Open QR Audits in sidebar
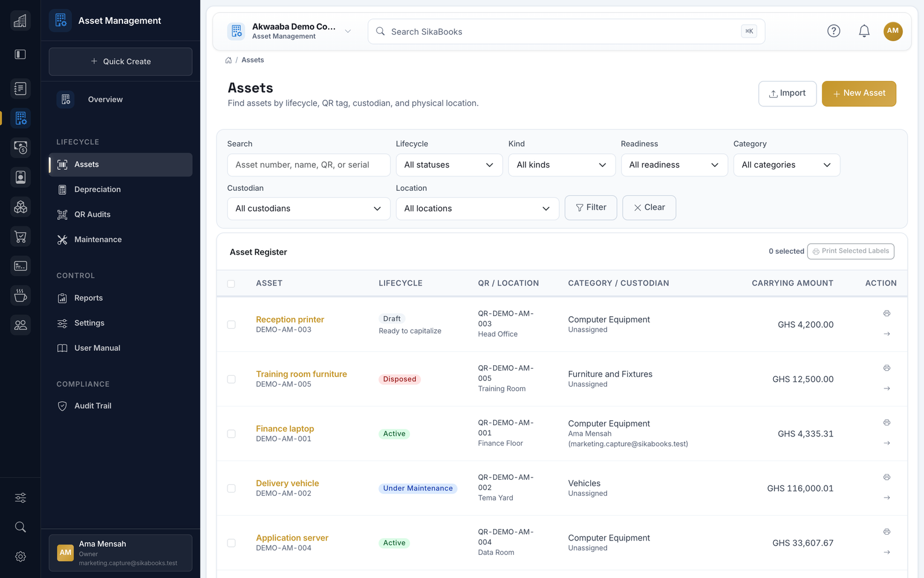The image size is (924, 578). [120, 214]
